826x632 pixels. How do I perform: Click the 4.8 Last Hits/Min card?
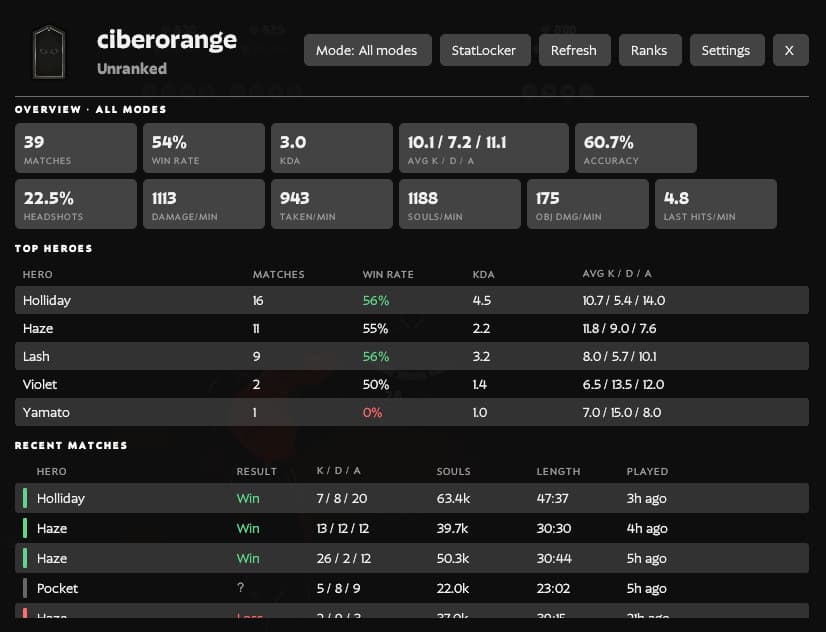(x=716, y=204)
